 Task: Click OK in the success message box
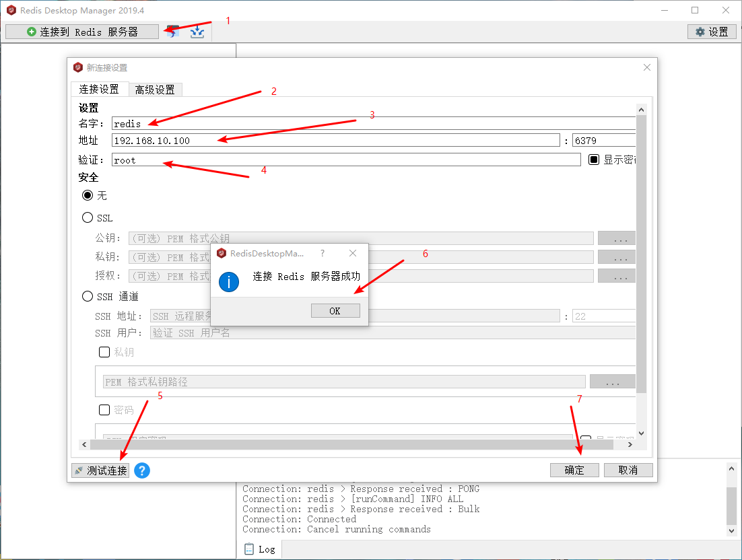[x=335, y=311]
